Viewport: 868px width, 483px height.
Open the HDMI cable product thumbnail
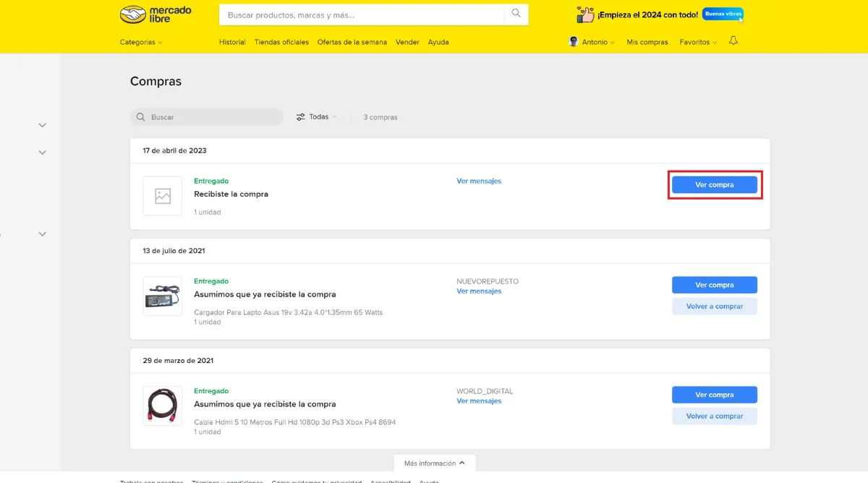[162, 406]
